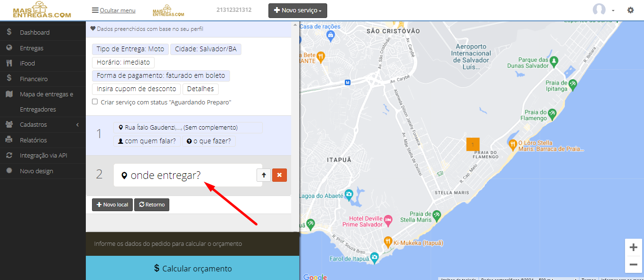This screenshot has width=644, height=280.
Task: Click the Farol de Itapuã camera pin
Action: pyautogui.click(x=375, y=258)
